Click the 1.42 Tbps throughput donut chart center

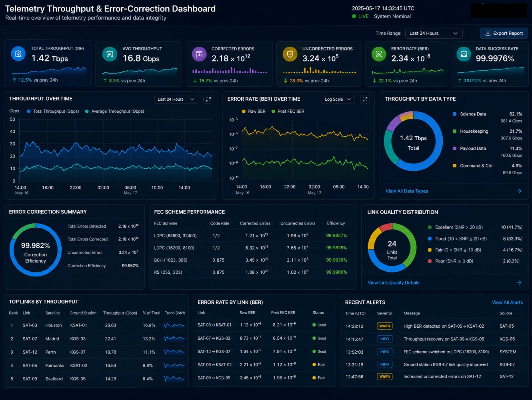(x=413, y=141)
